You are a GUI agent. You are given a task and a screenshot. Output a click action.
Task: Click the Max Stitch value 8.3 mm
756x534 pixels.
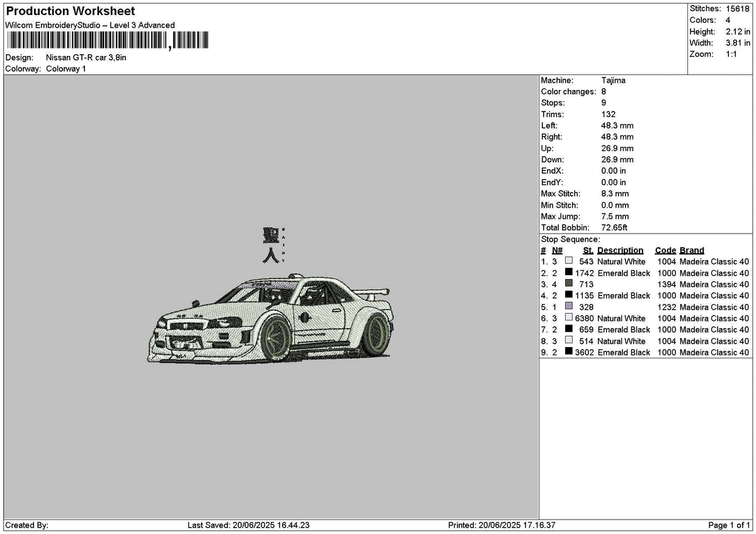pyautogui.click(x=615, y=194)
